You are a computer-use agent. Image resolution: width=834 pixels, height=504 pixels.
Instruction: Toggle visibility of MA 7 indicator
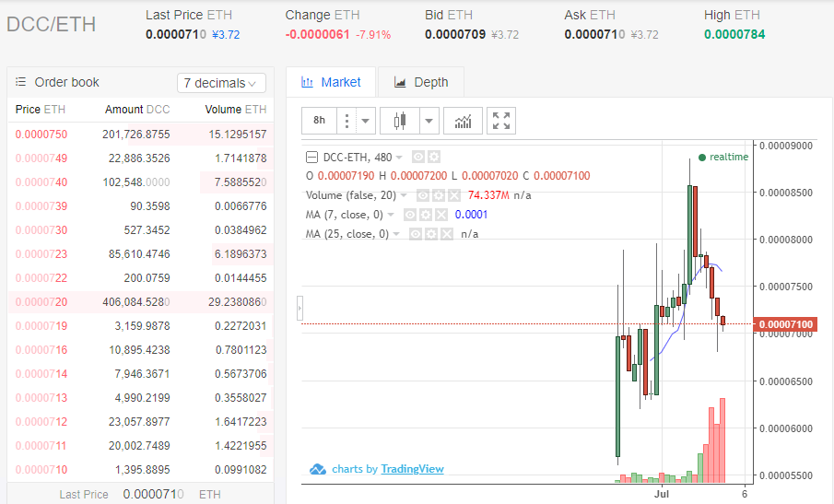409,215
